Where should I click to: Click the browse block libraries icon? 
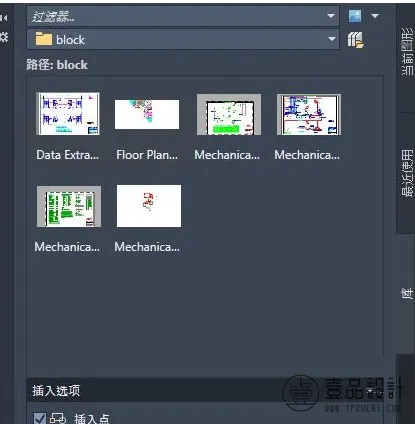[x=356, y=40]
